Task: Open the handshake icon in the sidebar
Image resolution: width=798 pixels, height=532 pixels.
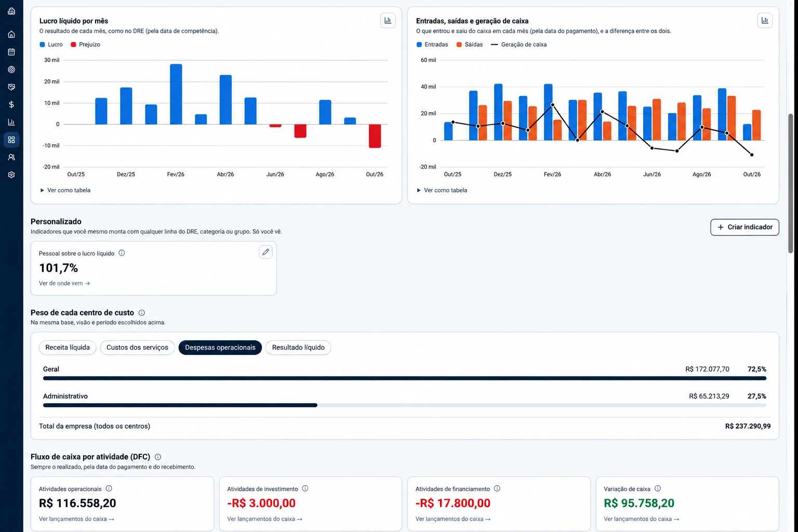Action: [11, 87]
